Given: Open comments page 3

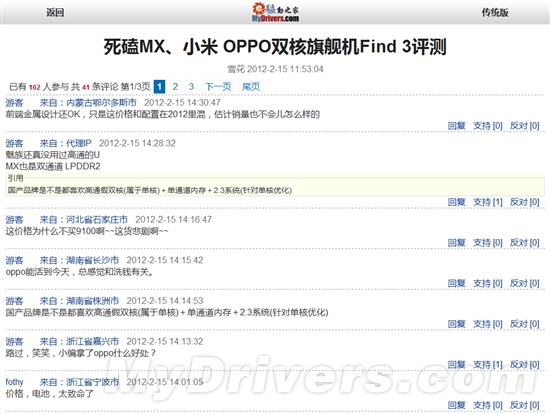Looking at the screenshot, I should click(191, 86).
